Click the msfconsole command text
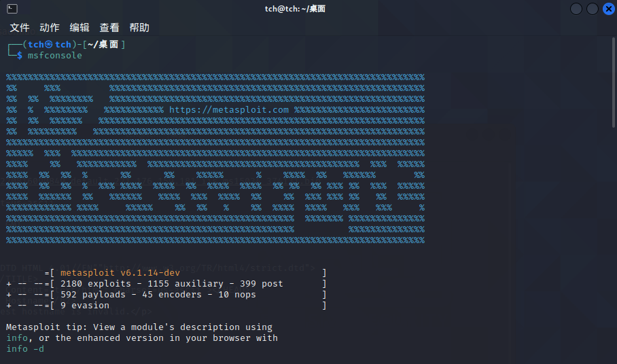Viewport: 617px width, 364px height. pyautogui.click(x=54, y=56)
